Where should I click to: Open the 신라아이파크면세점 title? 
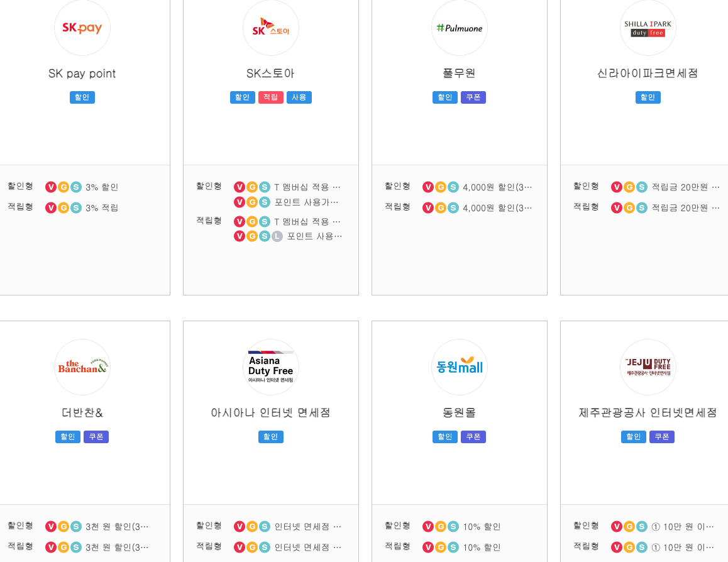pos(648,74)
